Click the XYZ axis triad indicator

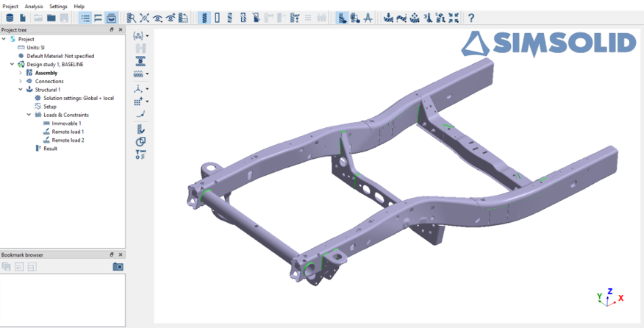(x=609, y=296)
